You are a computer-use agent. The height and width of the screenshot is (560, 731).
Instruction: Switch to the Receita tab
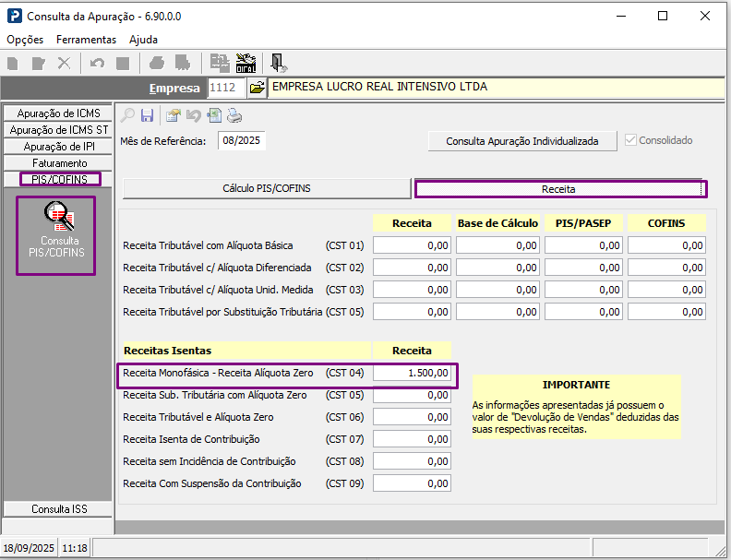coord(558,188)
